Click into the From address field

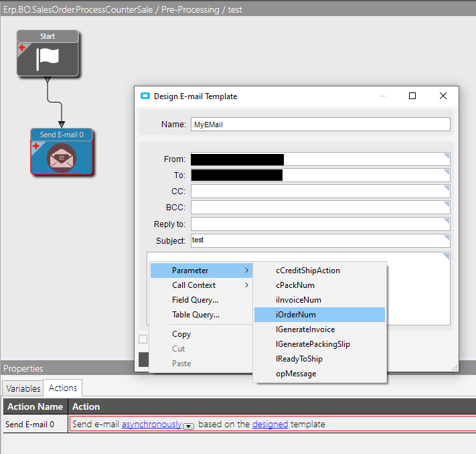click(320, 159)
